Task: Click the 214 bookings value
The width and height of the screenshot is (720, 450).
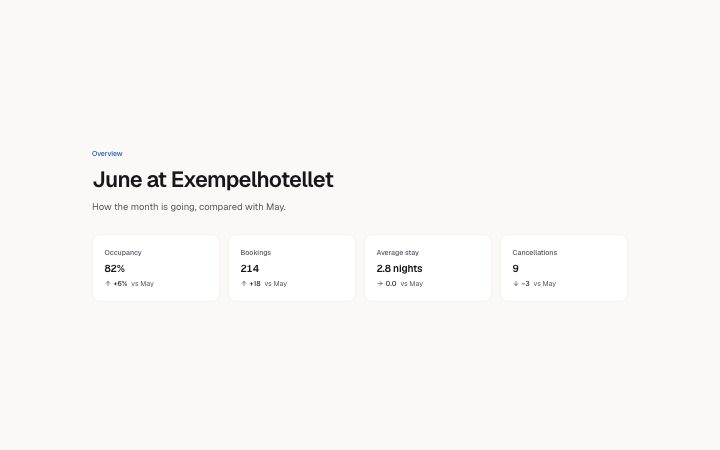Action: pos(249,269)
